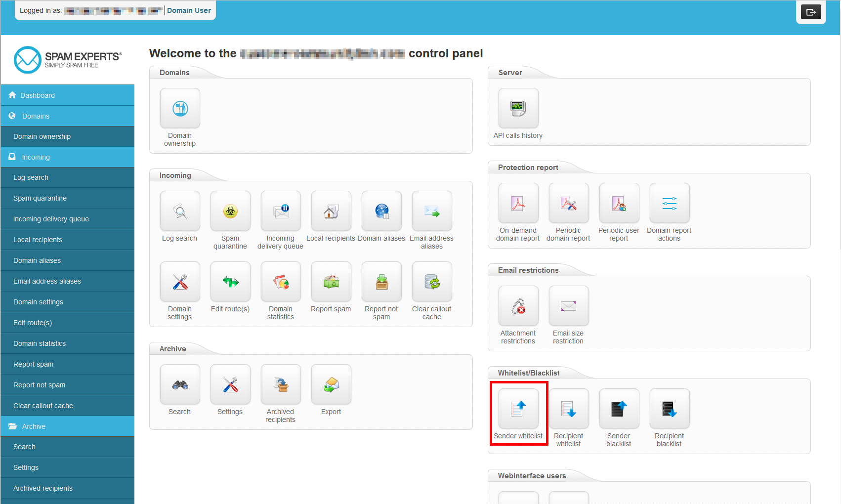This screenshot has width=841, height=504.
Task: Click the Email size restriction icon
Action: [568, 306]
